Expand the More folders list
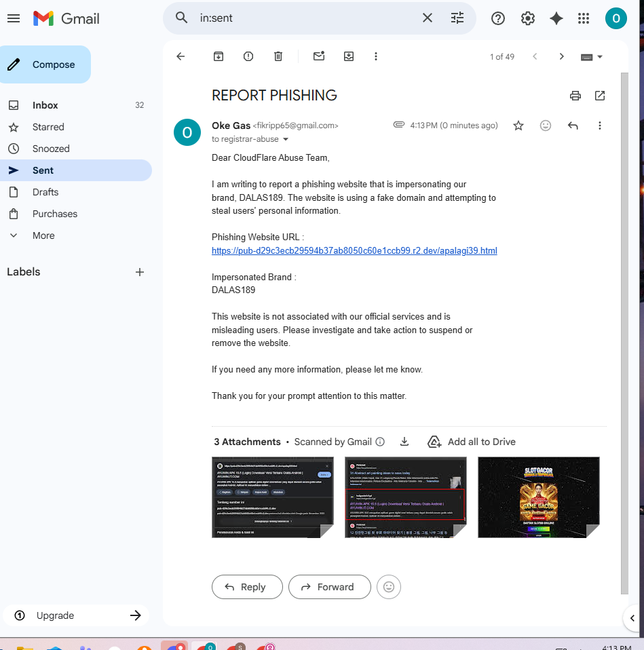This screenshot has height=650, width=644. coord(76,235)
